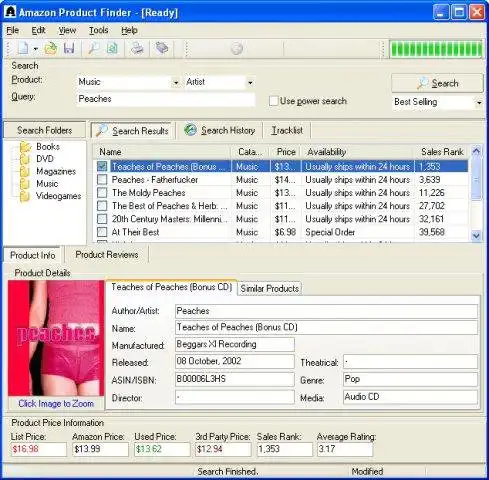This screenshot has height=480, width=489.
Task: Click the Videogames folder icon
Action: (x=25, y=196)
